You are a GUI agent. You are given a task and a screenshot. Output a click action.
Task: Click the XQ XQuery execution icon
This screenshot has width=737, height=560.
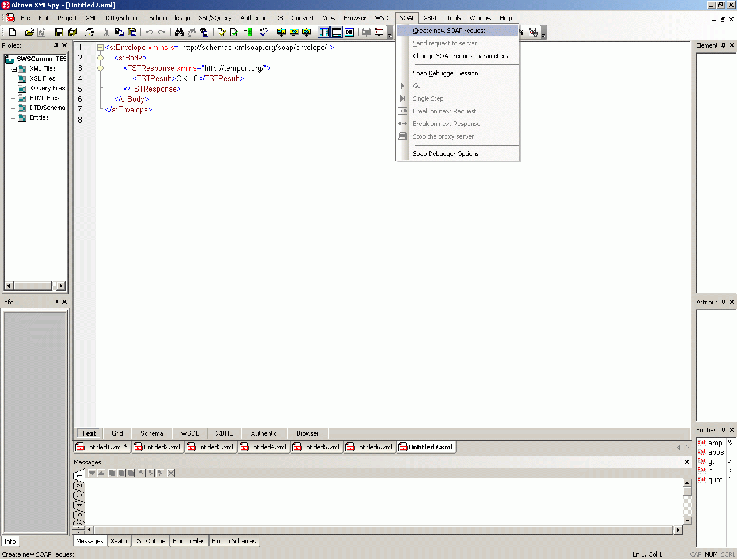coord(306,32)
